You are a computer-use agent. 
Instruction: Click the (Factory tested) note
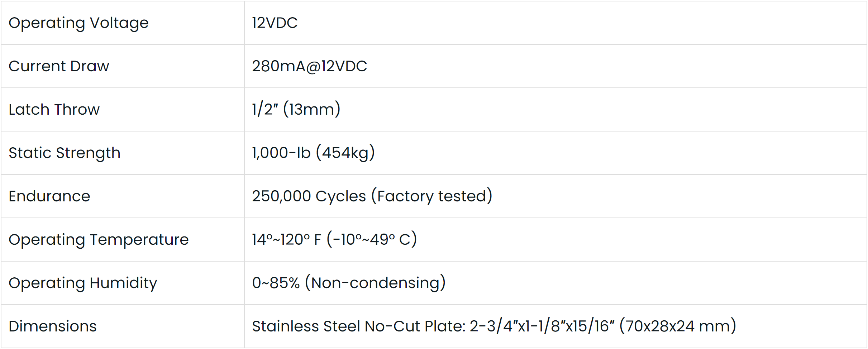coord(432,196)
